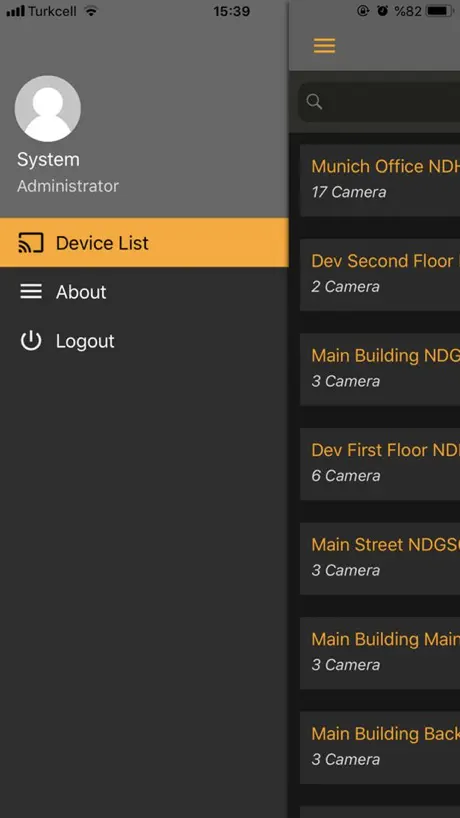
Task: Tap the user avatar picture
Action: click(x=47, y=109)
